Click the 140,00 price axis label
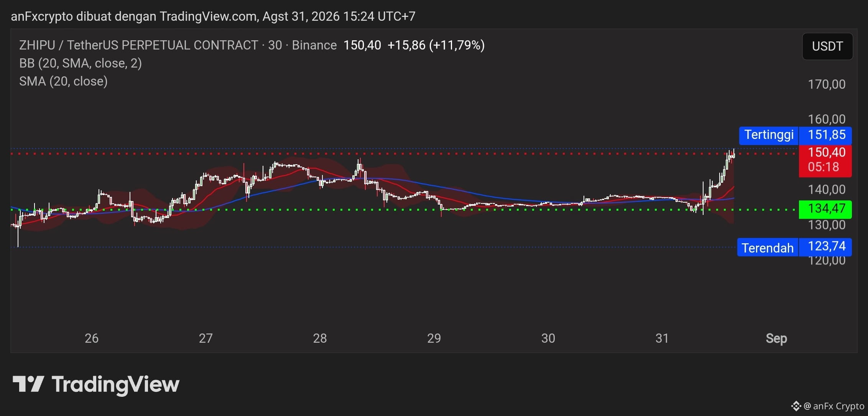Screen dimensions: 868x416 pos(827,190)
